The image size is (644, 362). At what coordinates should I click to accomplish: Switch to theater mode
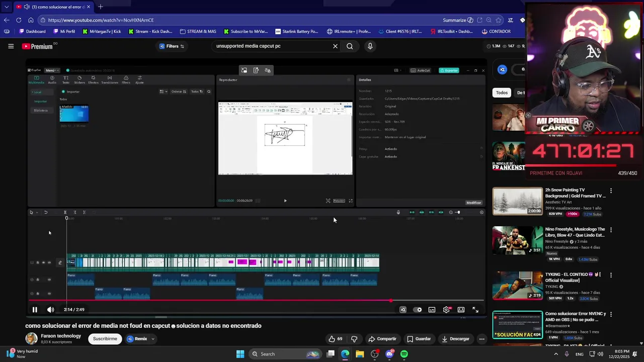461,310
